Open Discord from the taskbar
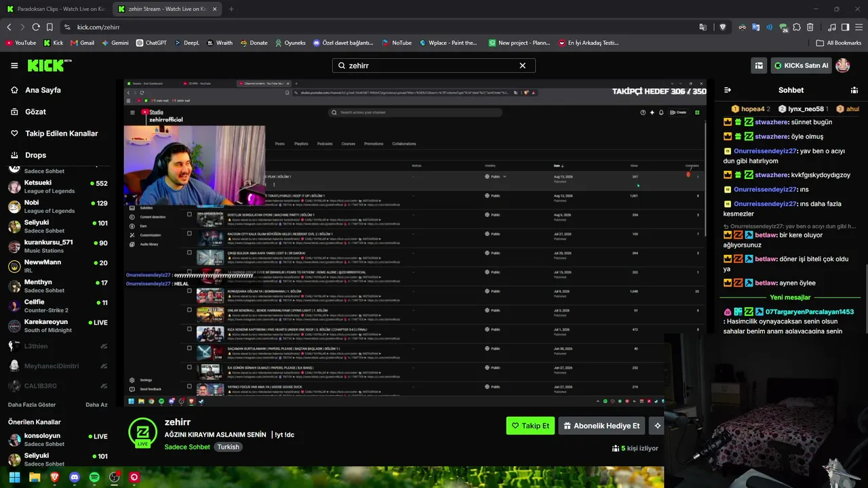This screenshot has height=488, width=868. pos(75,477)
